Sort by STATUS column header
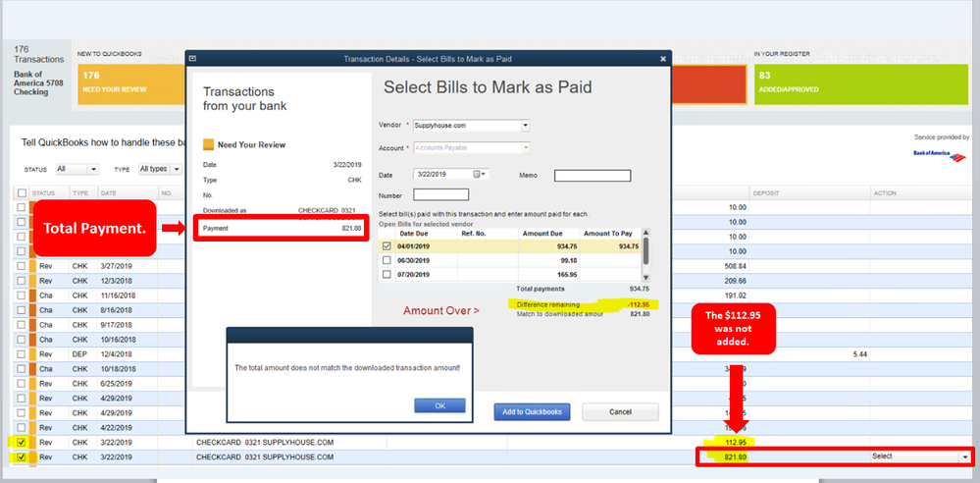The image size is (980, 483). 42,193
